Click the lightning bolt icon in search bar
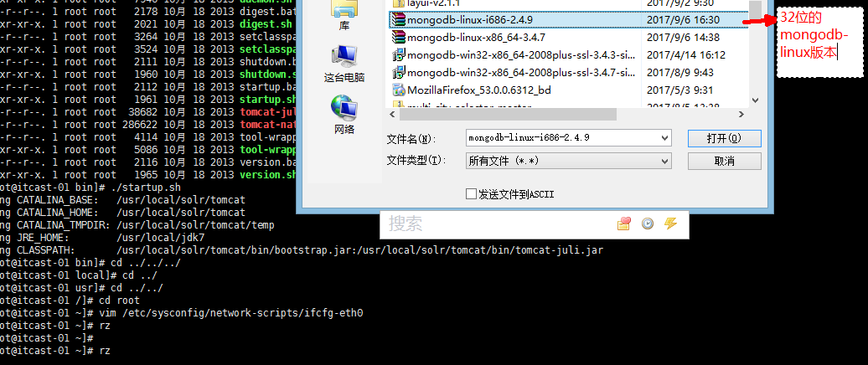Image resolution: width=868 pixels, height=365 pixels. pyautogui.click(x=669, y=224)
